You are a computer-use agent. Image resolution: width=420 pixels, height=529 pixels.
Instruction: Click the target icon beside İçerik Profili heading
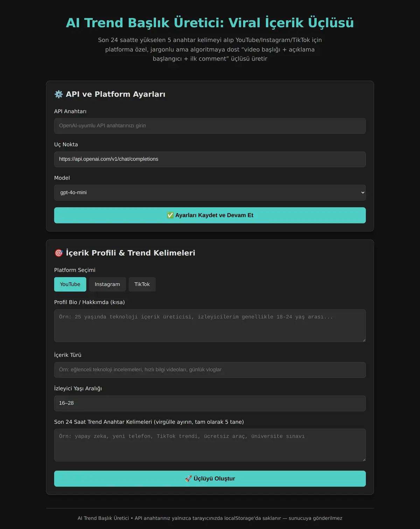[x=58, y=253]
